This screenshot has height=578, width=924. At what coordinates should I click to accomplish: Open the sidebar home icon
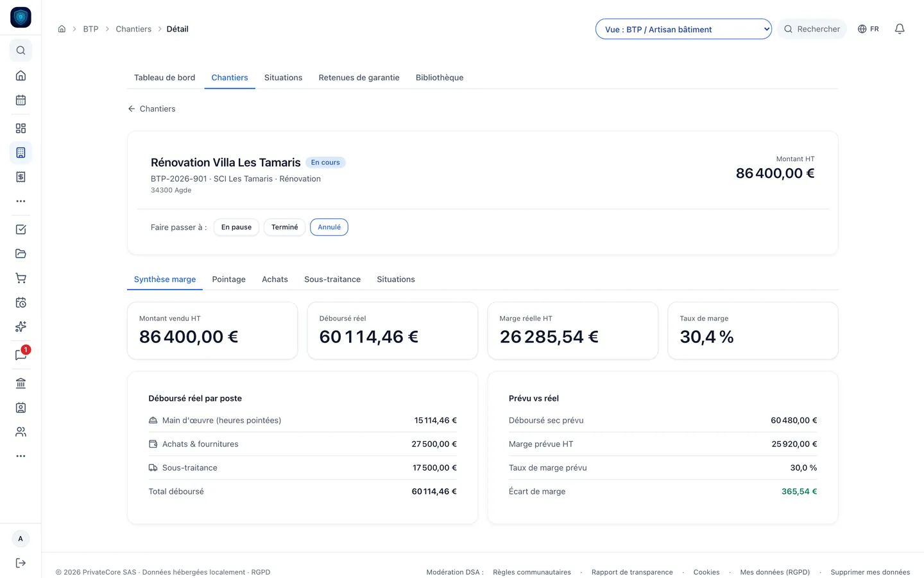pos(21,76)
